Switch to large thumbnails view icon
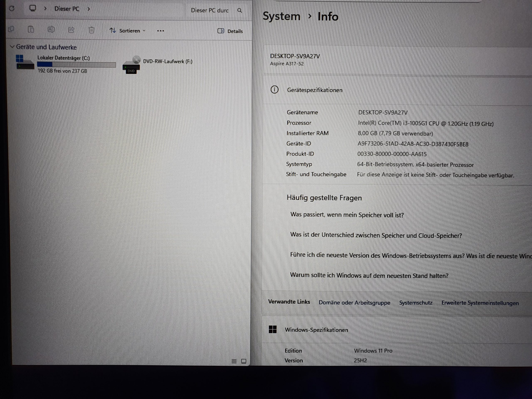Screen dimensions: 532x399 tap(244, 361)
